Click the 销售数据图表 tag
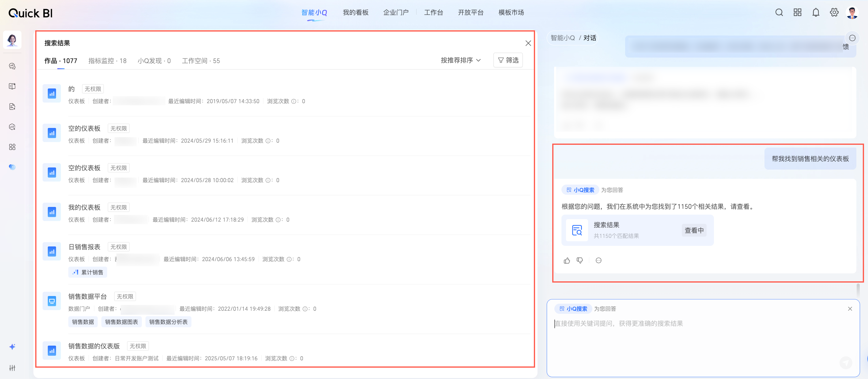The height and width of the screenshot is (379, 868). pyautogui.click(x=121, y=322)
